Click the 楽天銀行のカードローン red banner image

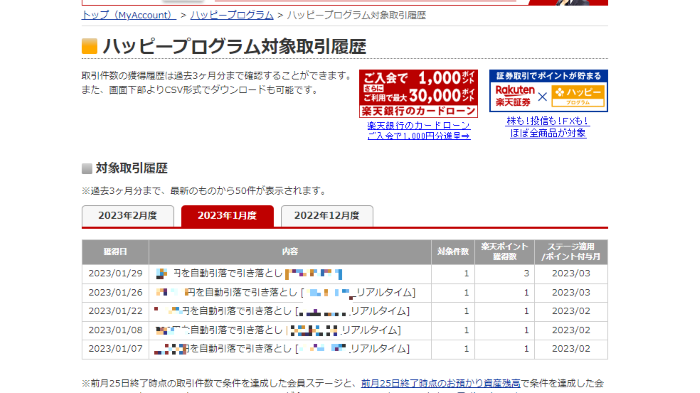(418, 93)
